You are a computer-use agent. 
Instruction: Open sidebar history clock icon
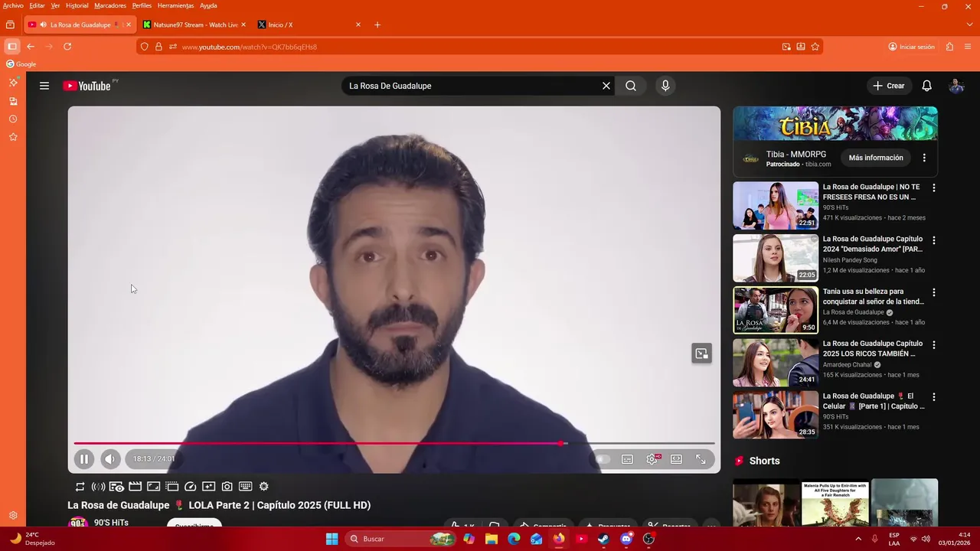(13, 119)
